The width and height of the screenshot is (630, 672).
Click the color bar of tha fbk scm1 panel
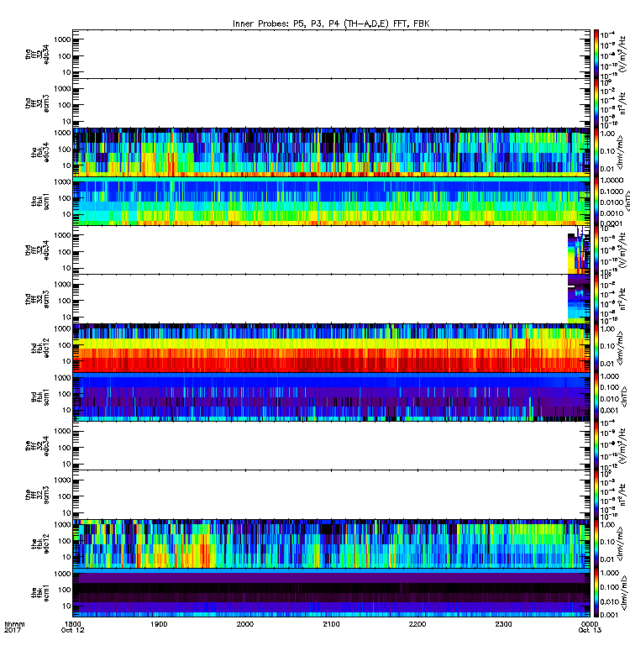(596, 201)
